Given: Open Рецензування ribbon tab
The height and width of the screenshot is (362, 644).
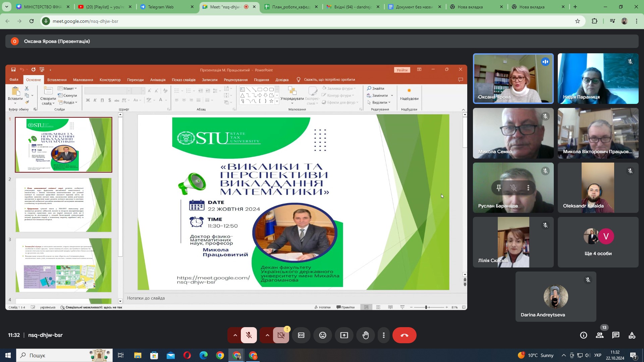Looking at the screenshot, I should [x=235, y=80].
